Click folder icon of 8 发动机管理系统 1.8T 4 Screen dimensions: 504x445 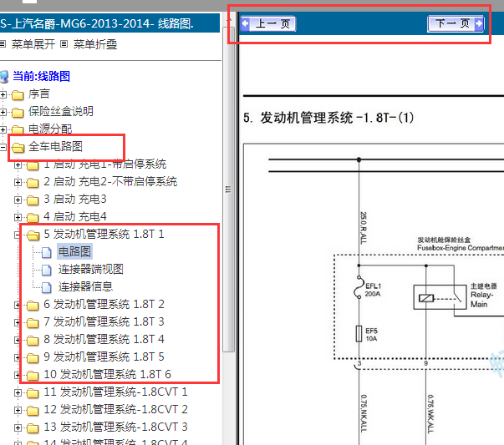(x=33, y=341)
